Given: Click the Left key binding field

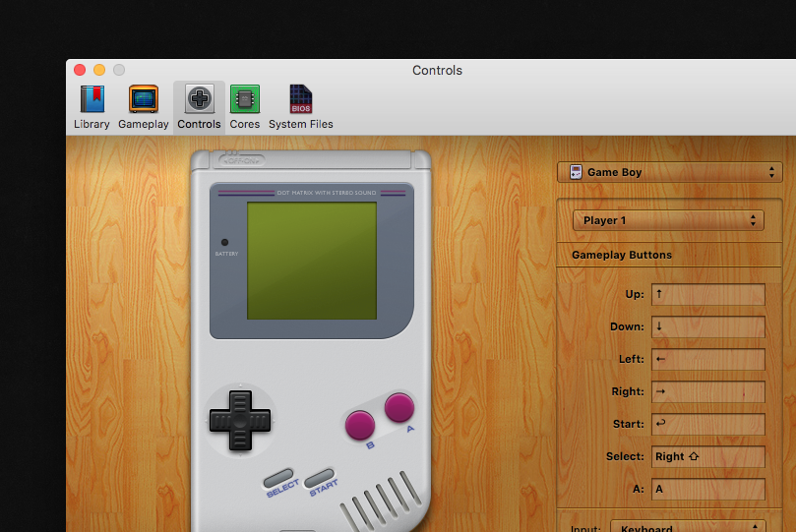Looking at the screenshot, I should pyautogui.click(x=708, y=359).
